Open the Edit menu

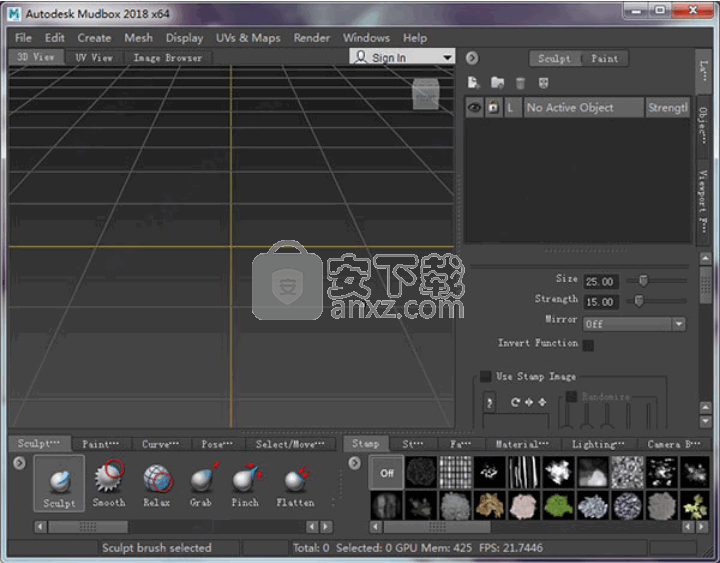(x=55, y=38)
